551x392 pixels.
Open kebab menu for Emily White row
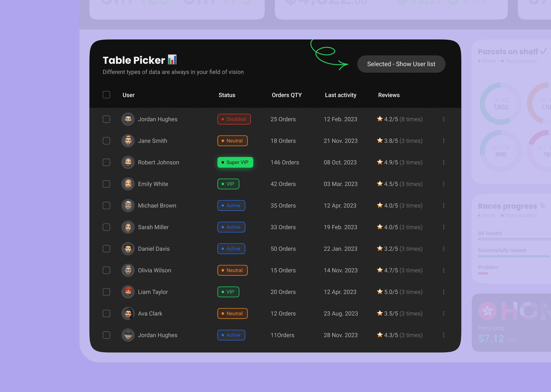[444, 184]
